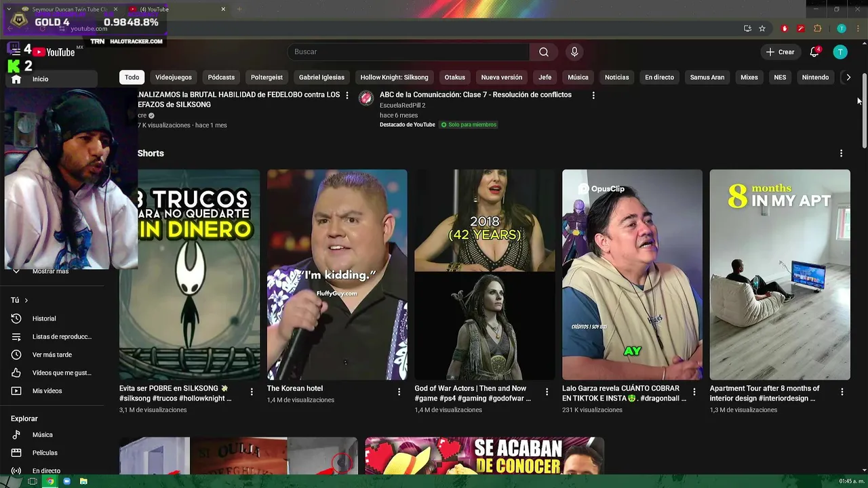Click the Apartment Tour after 8 months title

click(764, 393)
